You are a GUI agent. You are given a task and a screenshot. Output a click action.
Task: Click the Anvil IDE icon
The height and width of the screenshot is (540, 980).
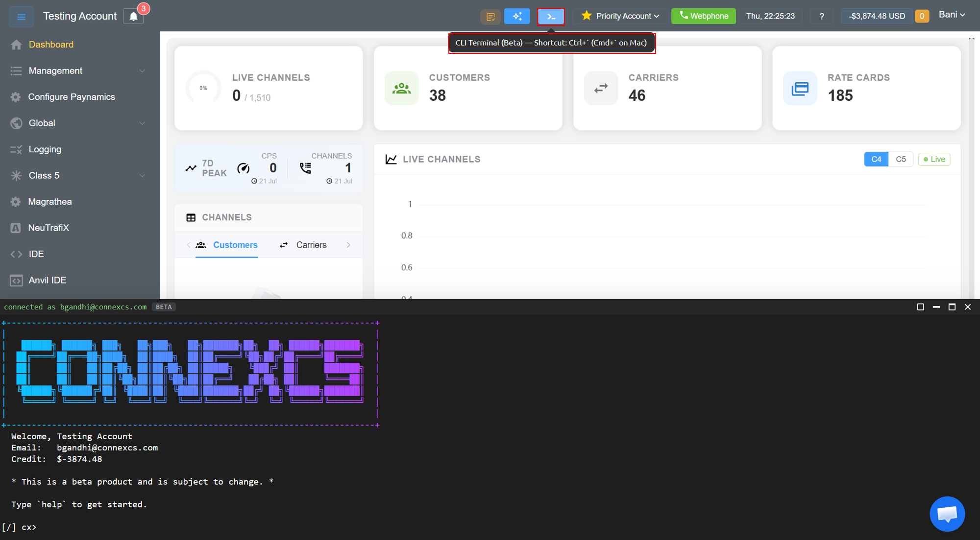pyautogui.click(x=16, y=281)
